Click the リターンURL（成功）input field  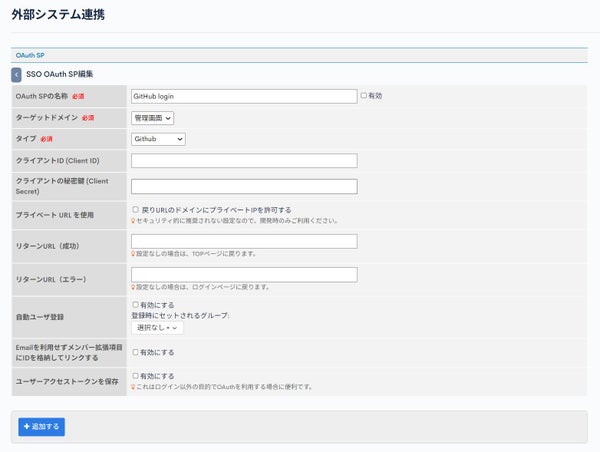pos(244,241)
